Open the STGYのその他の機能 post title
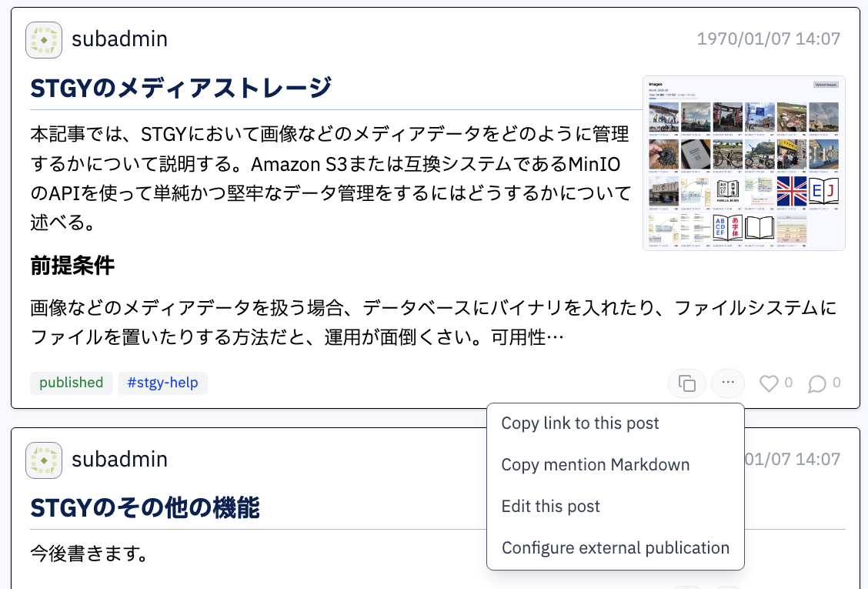The width and height of the screenshot is (868, 589). click(145, 508)
